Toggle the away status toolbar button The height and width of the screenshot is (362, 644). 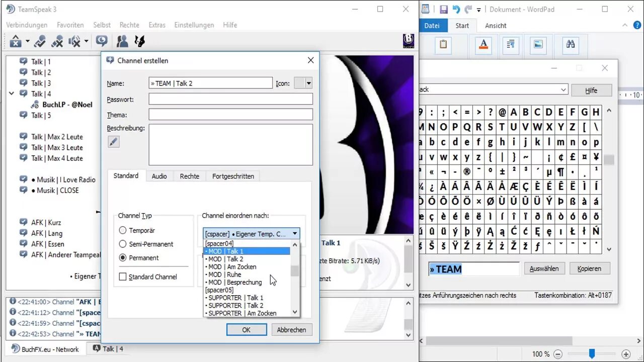tap(40, 41)
